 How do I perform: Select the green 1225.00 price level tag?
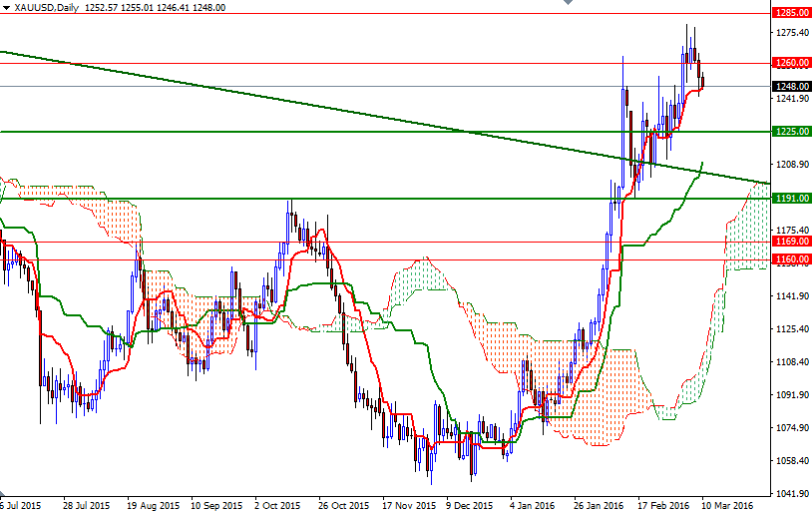point(791,131)
